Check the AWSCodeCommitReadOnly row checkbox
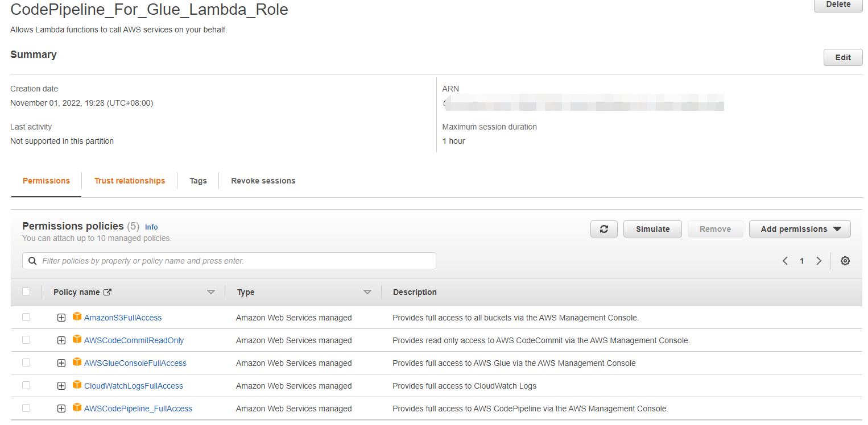This screenshot has height=425, width=868. pyautogui.click(x=26, y=340)
